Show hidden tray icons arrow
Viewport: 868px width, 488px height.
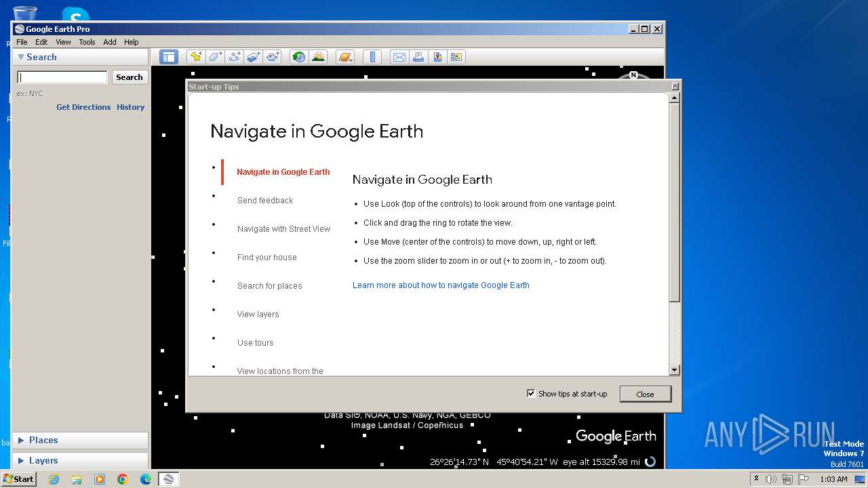click(x=756, y=479)
